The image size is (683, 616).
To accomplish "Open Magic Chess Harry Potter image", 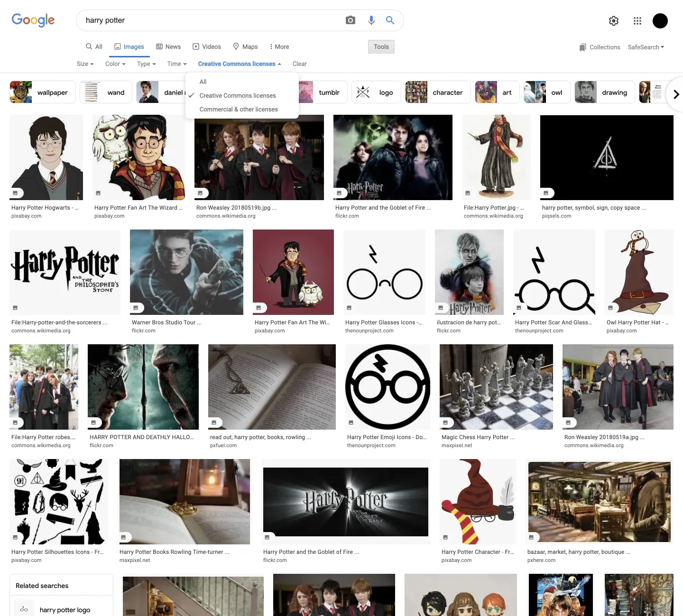I will coord(496,386).
